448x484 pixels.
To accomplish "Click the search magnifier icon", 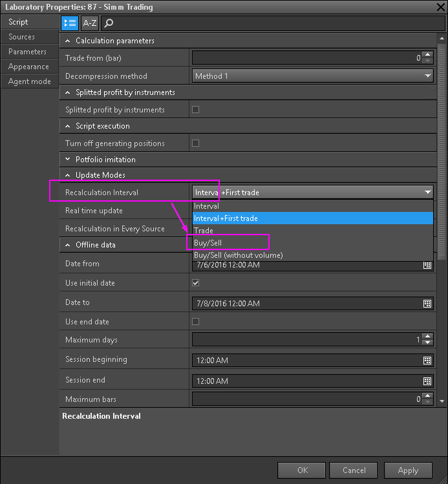I will (109, 23).
